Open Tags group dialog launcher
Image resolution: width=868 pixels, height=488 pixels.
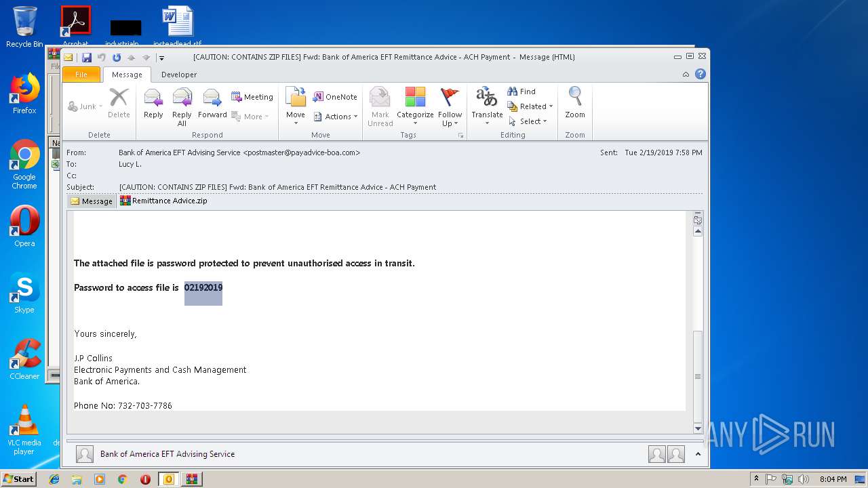461,136
